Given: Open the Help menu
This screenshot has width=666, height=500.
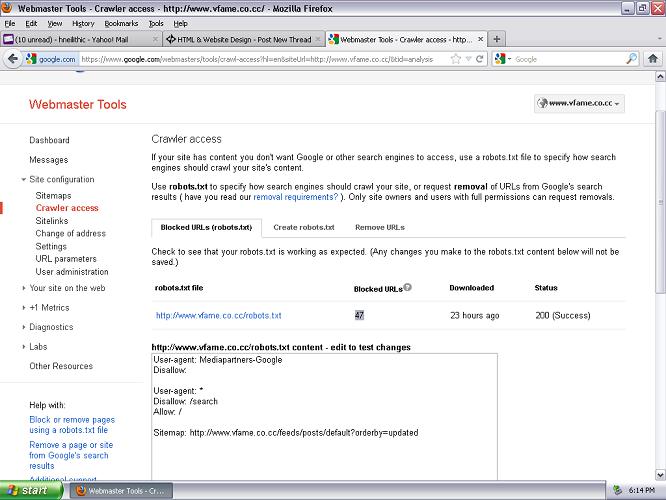Looking at the screenshot, I should pyautogui.click(x=181, y=23).
